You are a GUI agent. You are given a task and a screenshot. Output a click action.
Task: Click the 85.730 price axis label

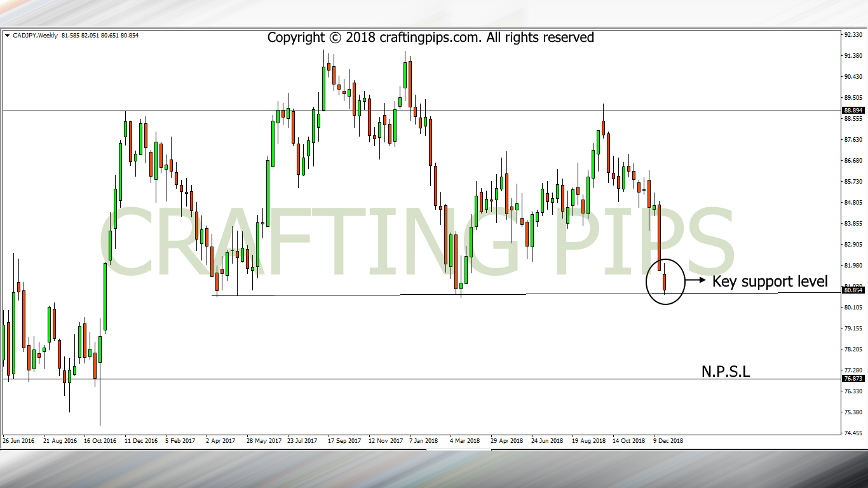pos(853,182)
